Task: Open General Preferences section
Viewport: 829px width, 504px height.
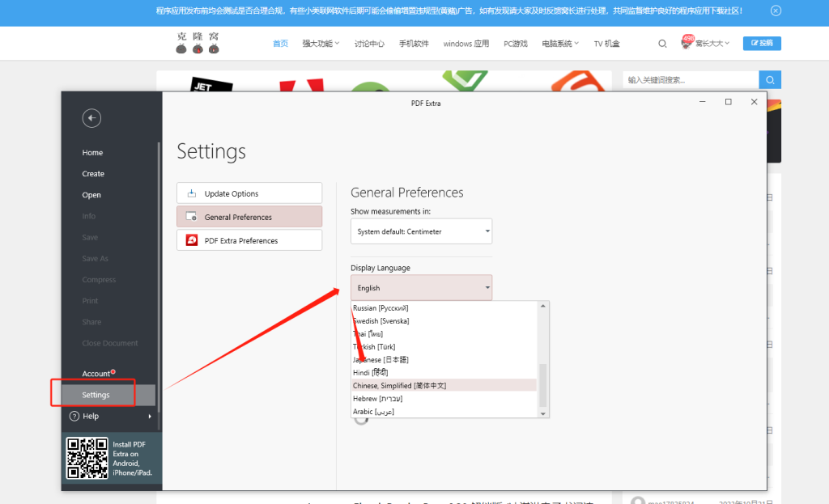Action: point(249,217)
